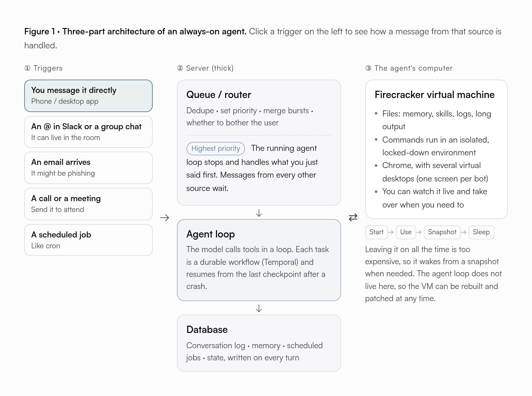The image size is (532, 396).
Task: Click the Use lifecycle chip
Action: tap(406, 232)
